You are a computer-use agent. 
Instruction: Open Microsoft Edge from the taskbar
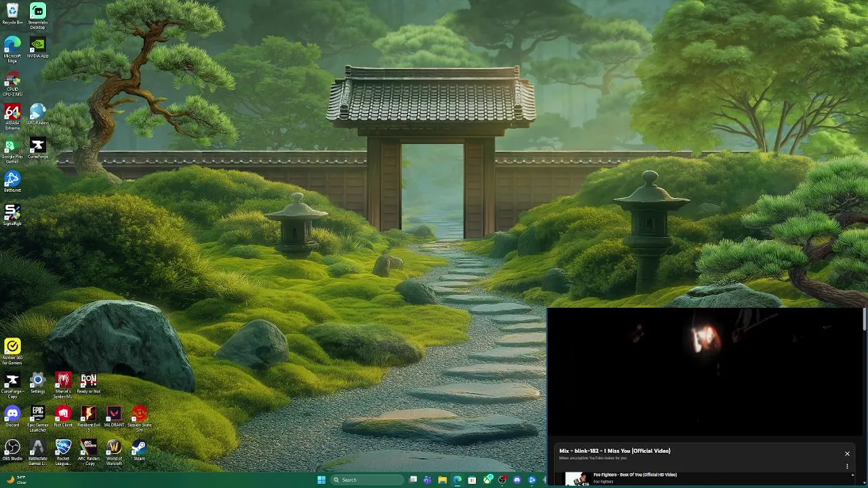tap(457, 480)
